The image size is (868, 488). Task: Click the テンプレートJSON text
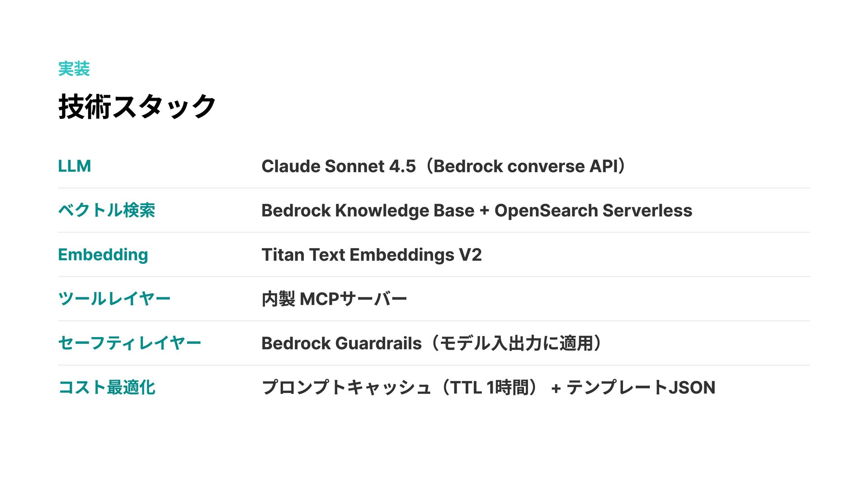[641, 387]
